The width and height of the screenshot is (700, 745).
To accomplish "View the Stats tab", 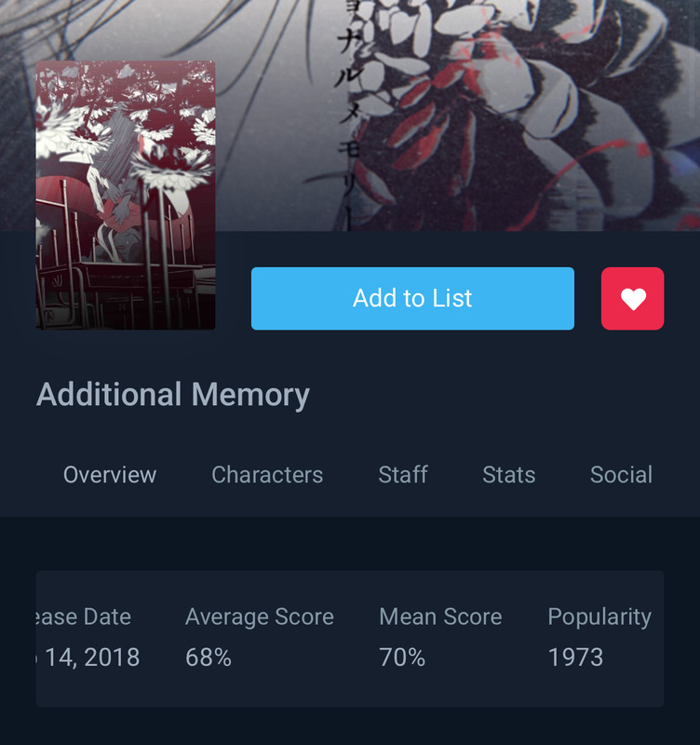I will 509,475.
